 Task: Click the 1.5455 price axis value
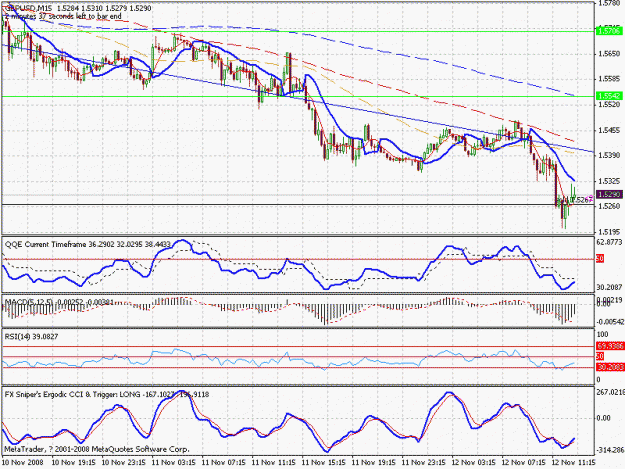(x=609, y=130)
